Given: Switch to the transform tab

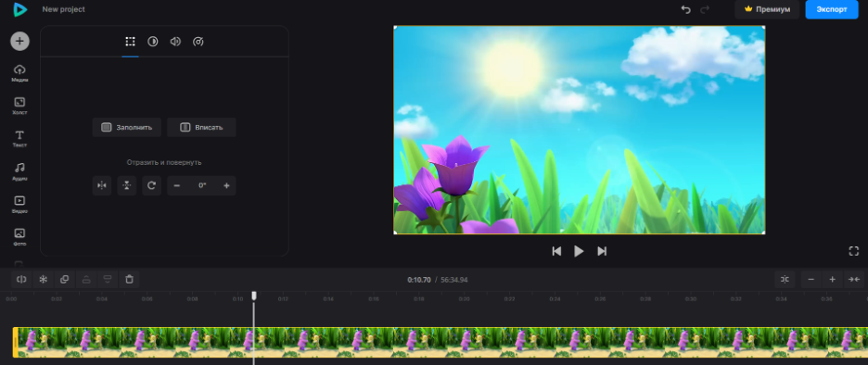Looking at the screenshot, I should pos(130,42).
